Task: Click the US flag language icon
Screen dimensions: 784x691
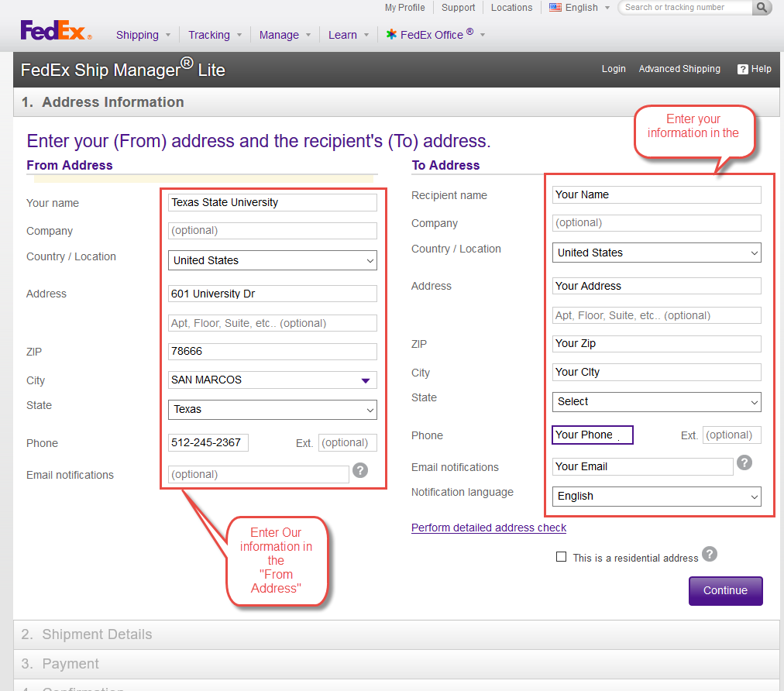Action: (x=555, y=8)
